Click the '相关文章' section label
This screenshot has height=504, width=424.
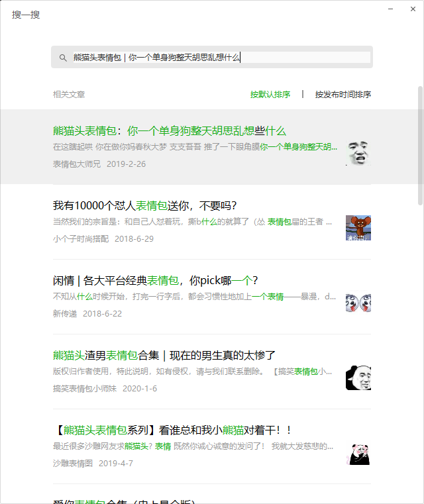pos(69,95)
